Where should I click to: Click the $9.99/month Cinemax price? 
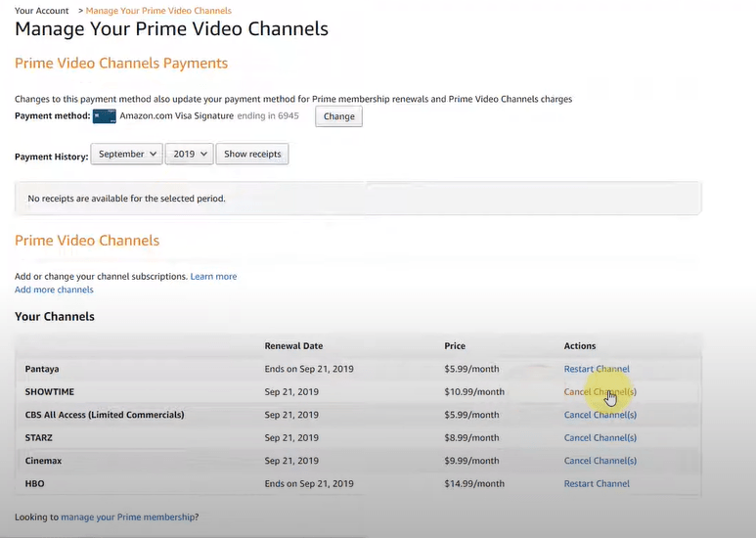[471, 461]
